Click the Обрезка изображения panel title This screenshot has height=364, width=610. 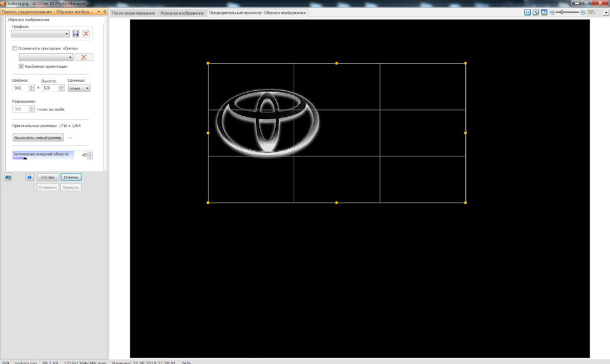pos(29,20)
